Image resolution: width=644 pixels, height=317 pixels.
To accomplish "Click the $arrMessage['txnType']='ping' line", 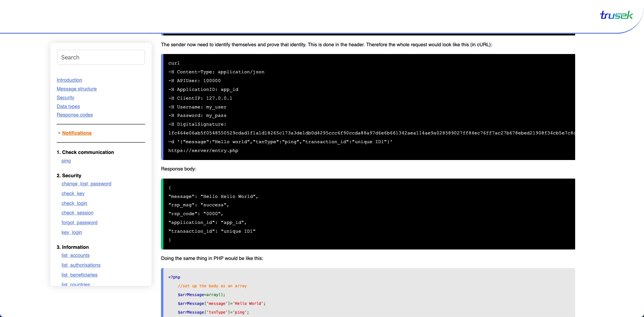I will (213, 312).
